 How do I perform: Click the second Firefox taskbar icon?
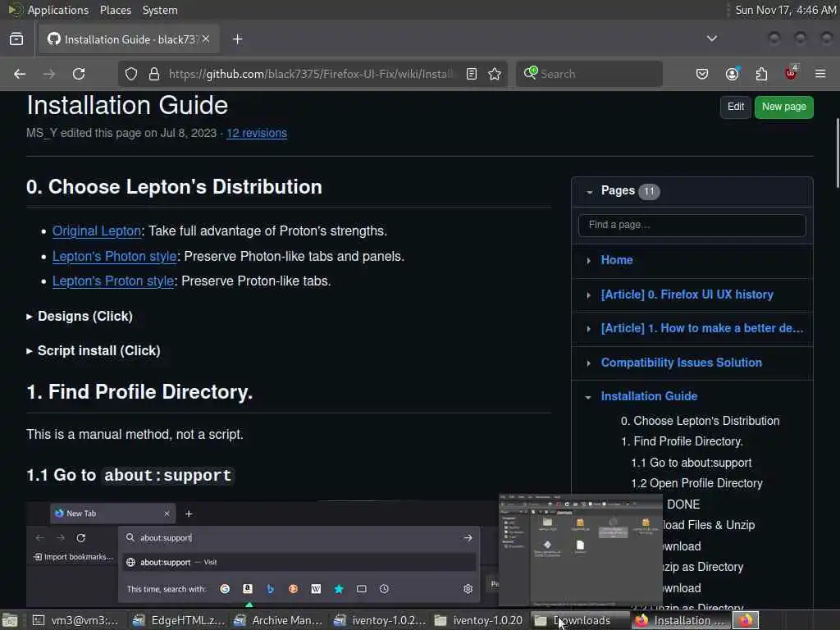[x=746, y=620]
